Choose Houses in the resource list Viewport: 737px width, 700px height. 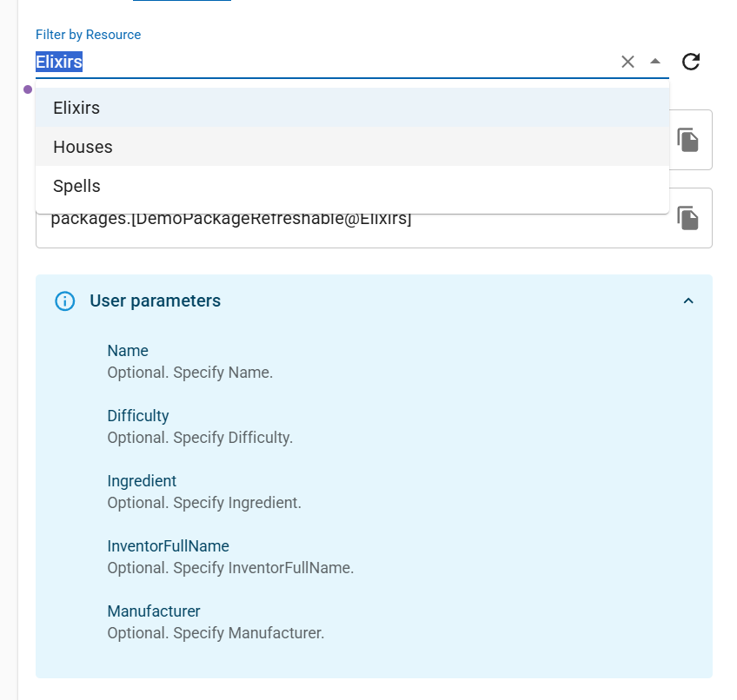pyautogui.click(x=83, y=147)
